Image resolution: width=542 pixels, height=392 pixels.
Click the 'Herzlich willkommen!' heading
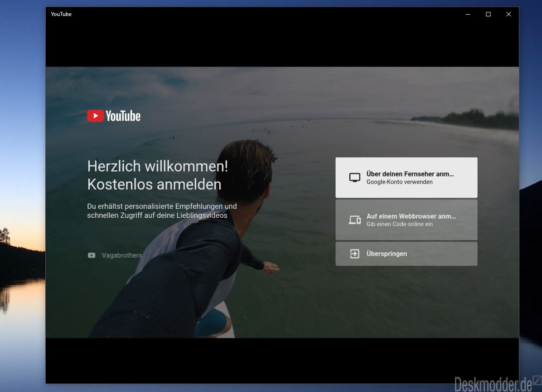tap(158, 166)
